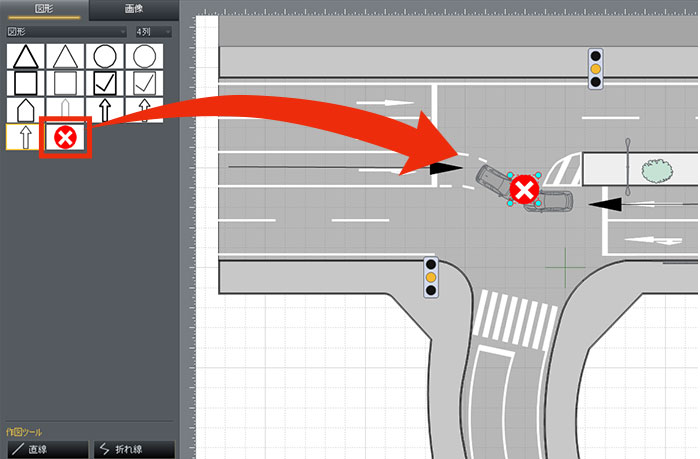Select the thin checkmark box shape

(x=145, y=82)
